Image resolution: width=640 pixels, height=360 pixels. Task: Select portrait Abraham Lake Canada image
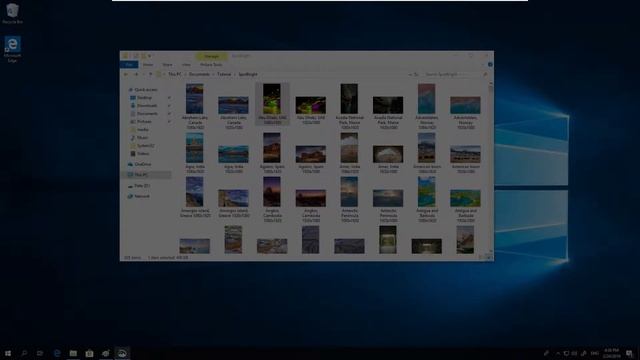click(x=195, y=99)
